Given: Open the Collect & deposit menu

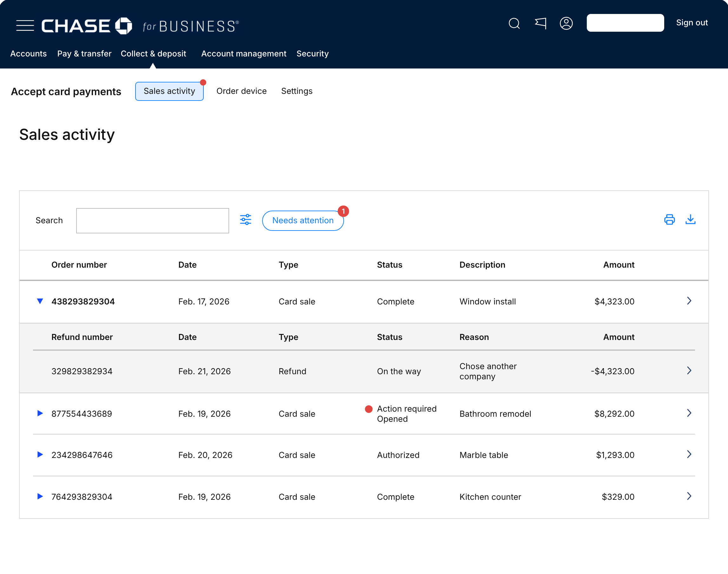Looking at the screenshot, I should click(x=153, y=54).
